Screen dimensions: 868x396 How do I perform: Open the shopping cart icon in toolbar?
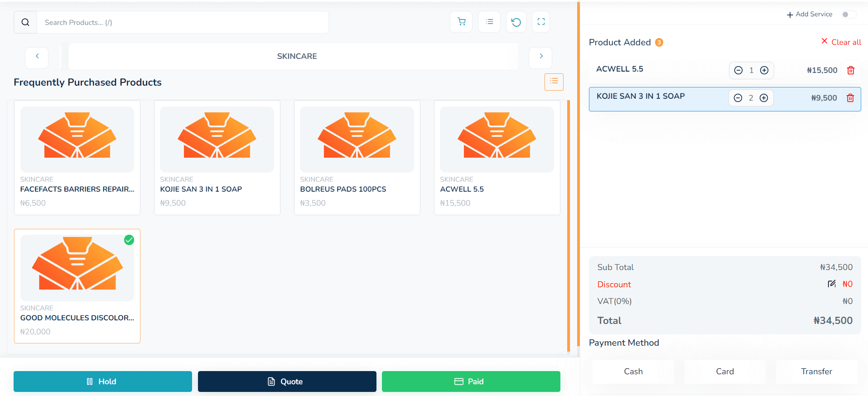pyautogui.click(x=461, y=22)
